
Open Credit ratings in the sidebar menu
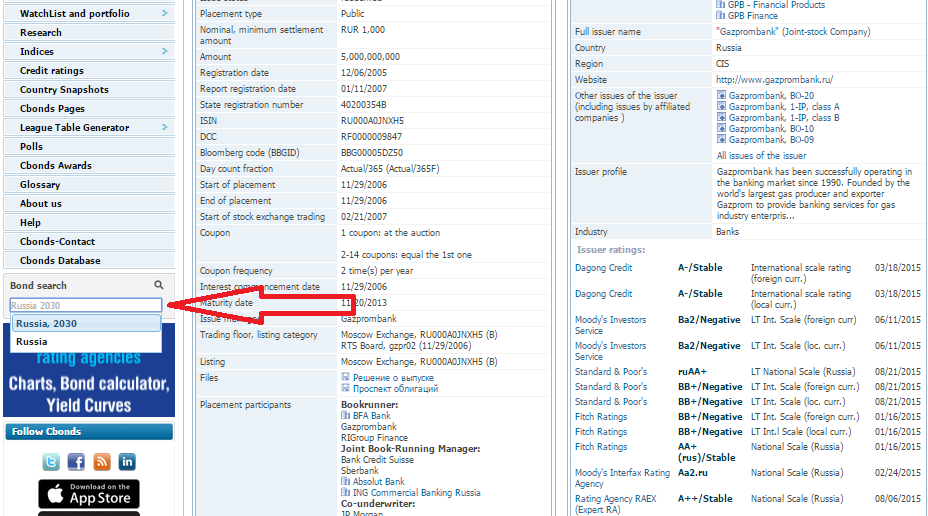click(x=52, y=71)
